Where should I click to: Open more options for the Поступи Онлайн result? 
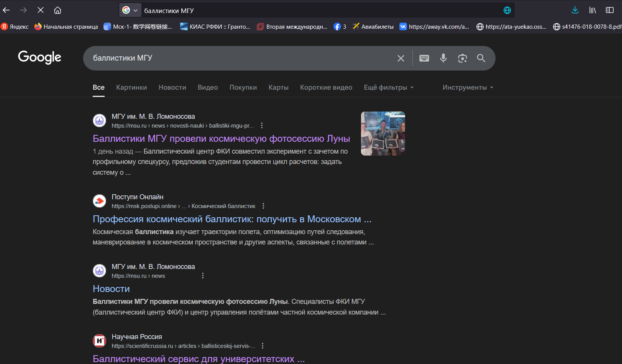point(263,206)
